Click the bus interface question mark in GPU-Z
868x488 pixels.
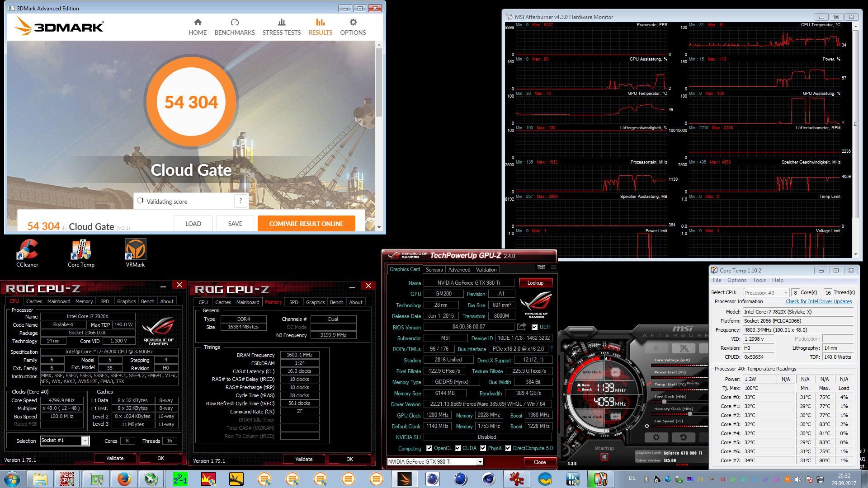coord(551,349)
